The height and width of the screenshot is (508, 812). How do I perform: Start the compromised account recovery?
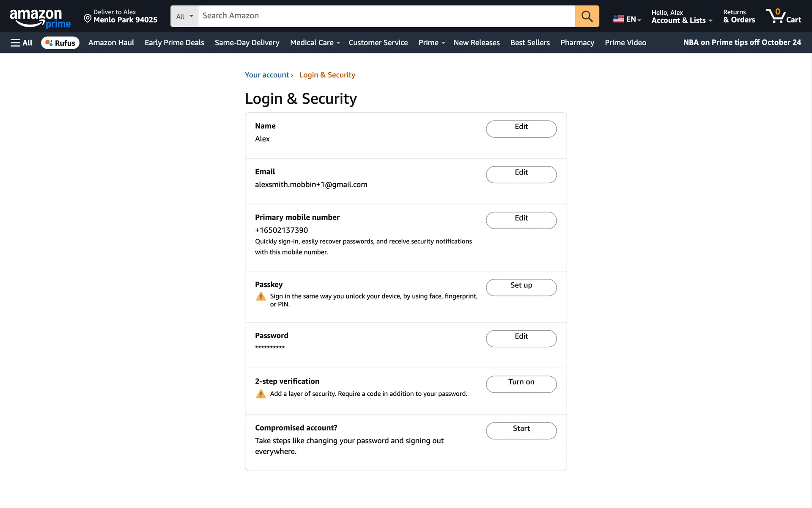[521, 431]
